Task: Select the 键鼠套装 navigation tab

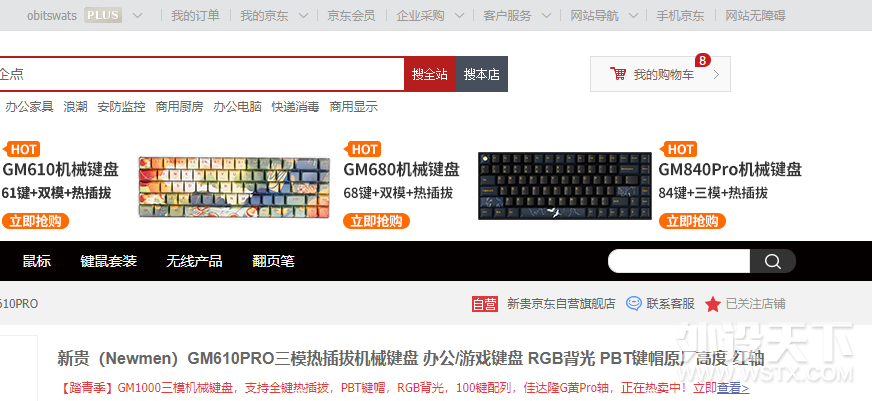Action: [108, 261]
